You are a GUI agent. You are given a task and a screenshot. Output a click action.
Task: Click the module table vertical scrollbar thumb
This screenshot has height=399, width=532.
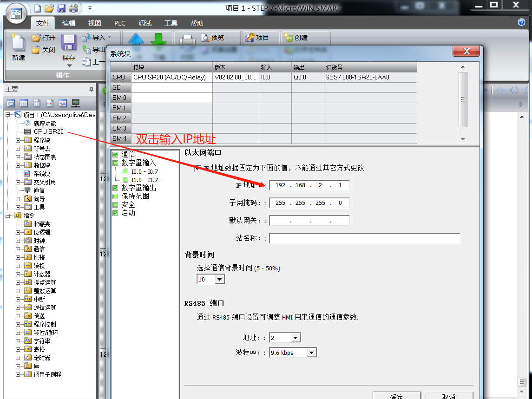click(x=463, y=99)
